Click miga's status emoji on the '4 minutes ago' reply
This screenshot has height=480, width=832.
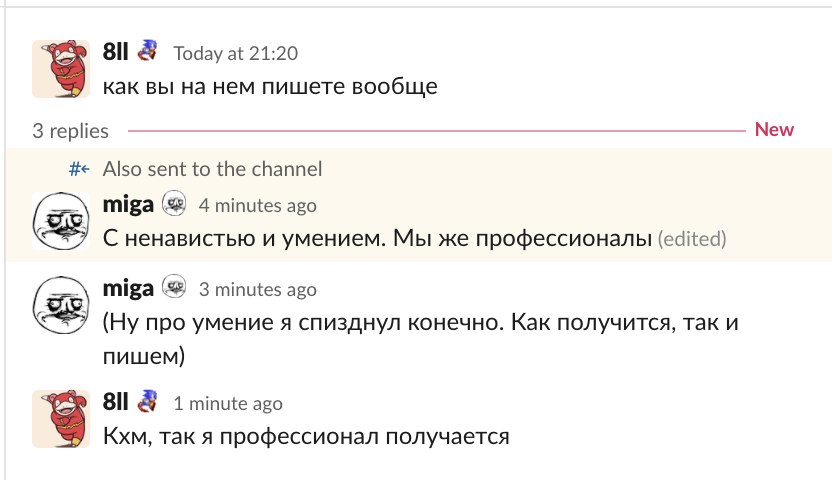174,204
